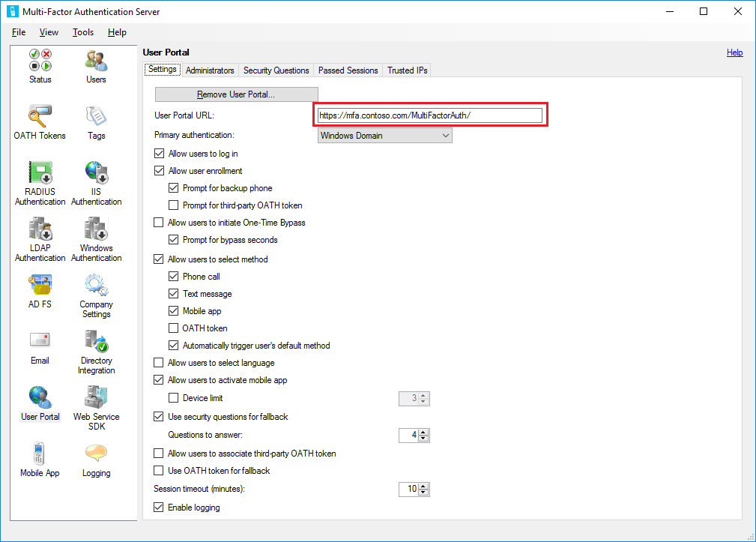Switch to the Administrators tab
The height and width of the screenshot is (542, 756).
pos(210,70)
